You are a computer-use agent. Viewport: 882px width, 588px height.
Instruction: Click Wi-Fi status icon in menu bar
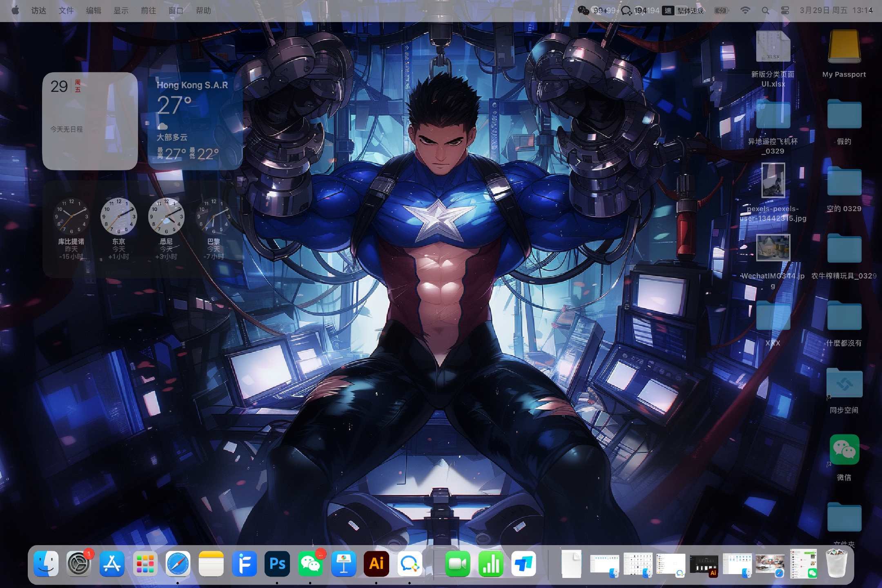pos(745,11)
